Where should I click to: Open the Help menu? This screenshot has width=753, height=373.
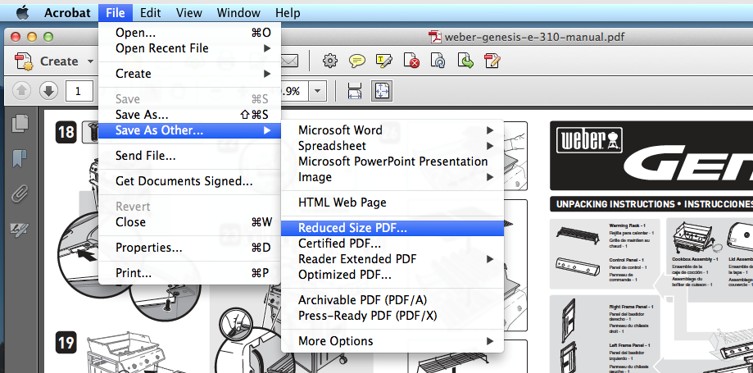coord(288,12)
